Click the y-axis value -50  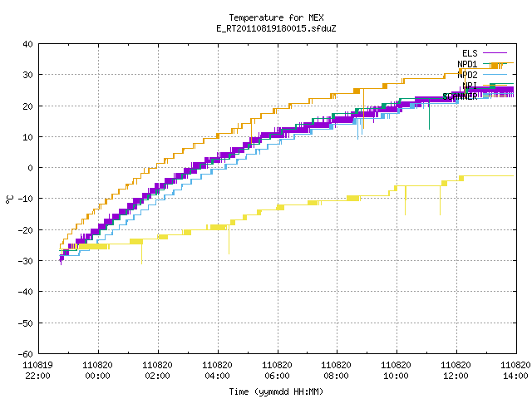point(26,323)
